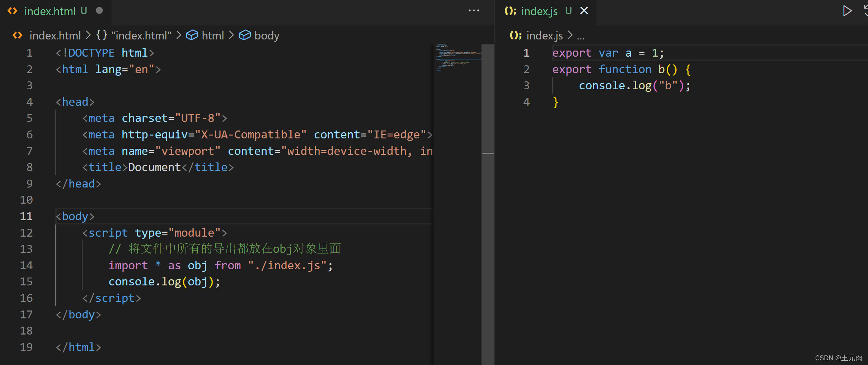Click the JS icon in index.js breadcrumb
The height and width of the screenshot is (365, 868).
tap(516, 35)
